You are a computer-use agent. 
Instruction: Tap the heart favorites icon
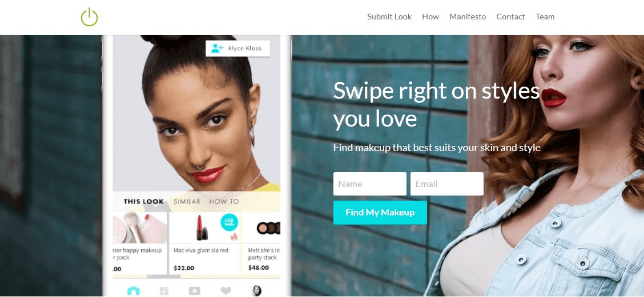226,291
